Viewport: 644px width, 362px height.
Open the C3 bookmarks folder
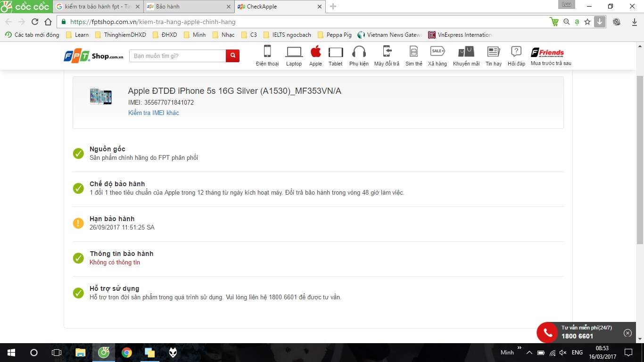point(249,35)
